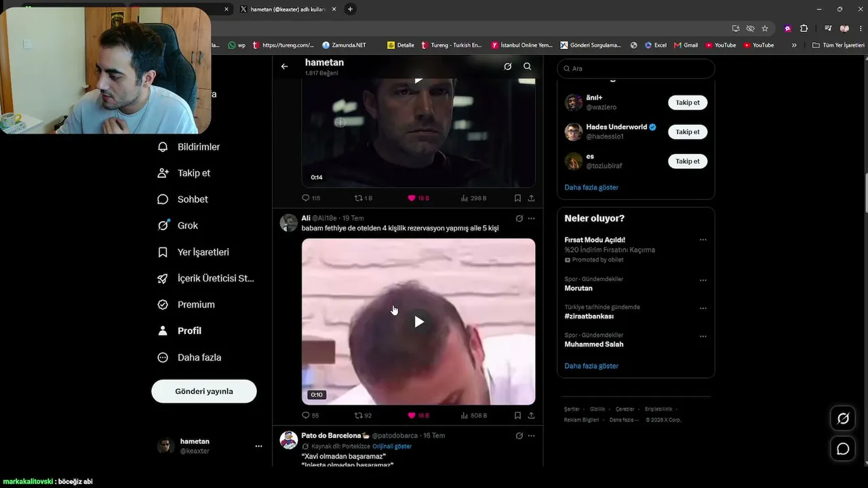Open the floating messages chat button
This screenshot has width=868, height=488.
pos(843,449)
